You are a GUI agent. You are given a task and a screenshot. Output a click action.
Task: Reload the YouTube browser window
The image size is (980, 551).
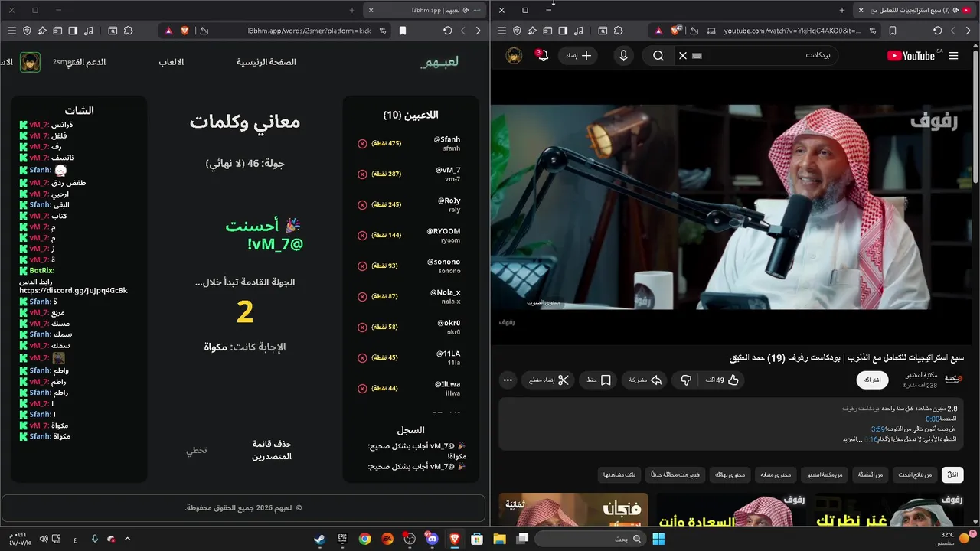(937, 31)
